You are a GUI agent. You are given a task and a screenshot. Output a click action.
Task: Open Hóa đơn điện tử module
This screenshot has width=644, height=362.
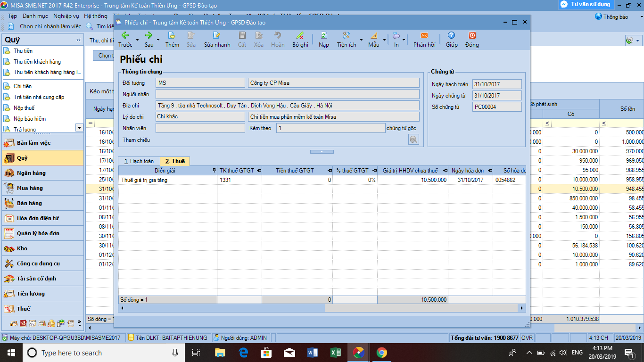click(42, 218)
